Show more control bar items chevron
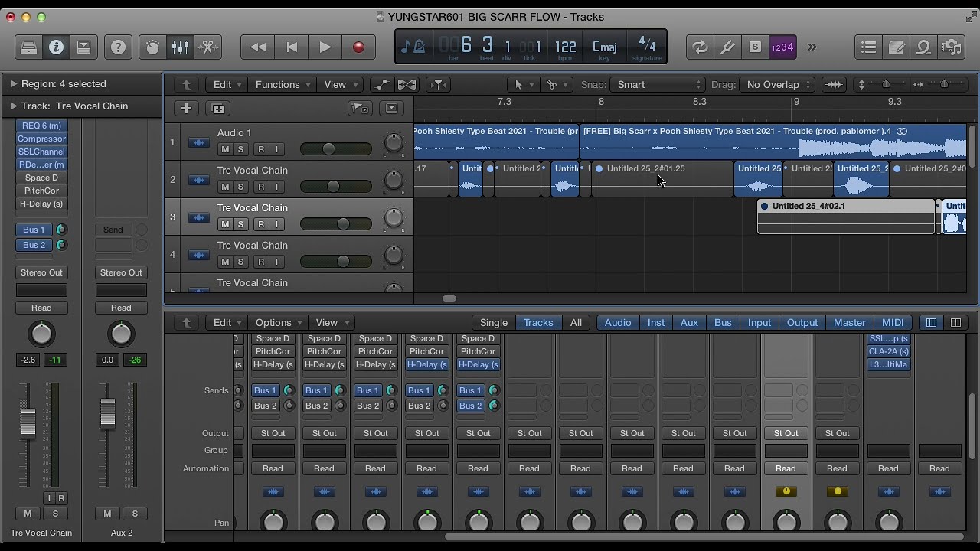This screenshot has height=551, width=980. click(x=812, y=47)
